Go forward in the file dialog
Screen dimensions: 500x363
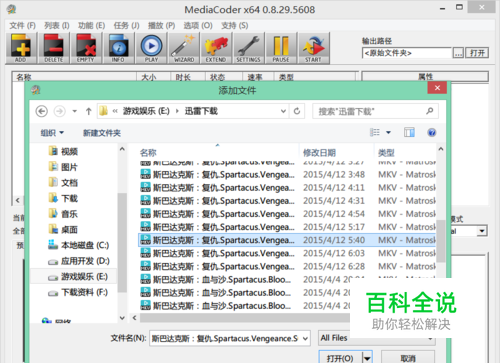[60, 111]
